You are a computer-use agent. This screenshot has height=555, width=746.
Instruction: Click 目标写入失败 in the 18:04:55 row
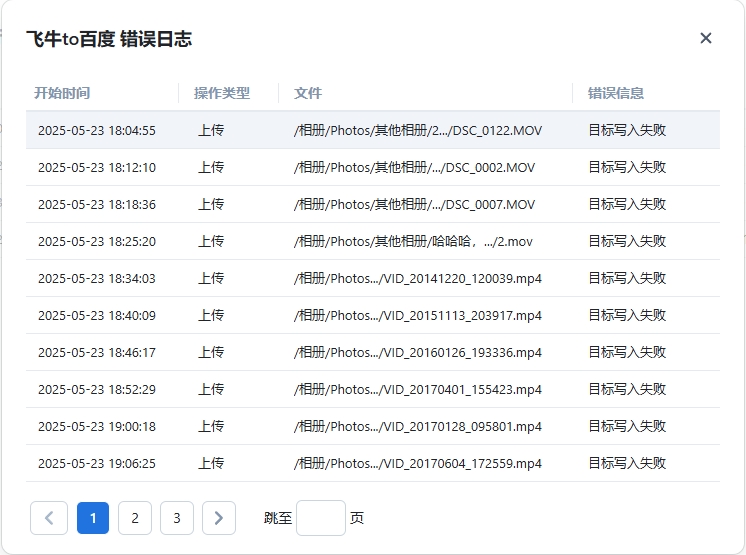click(x=627, y=130)
